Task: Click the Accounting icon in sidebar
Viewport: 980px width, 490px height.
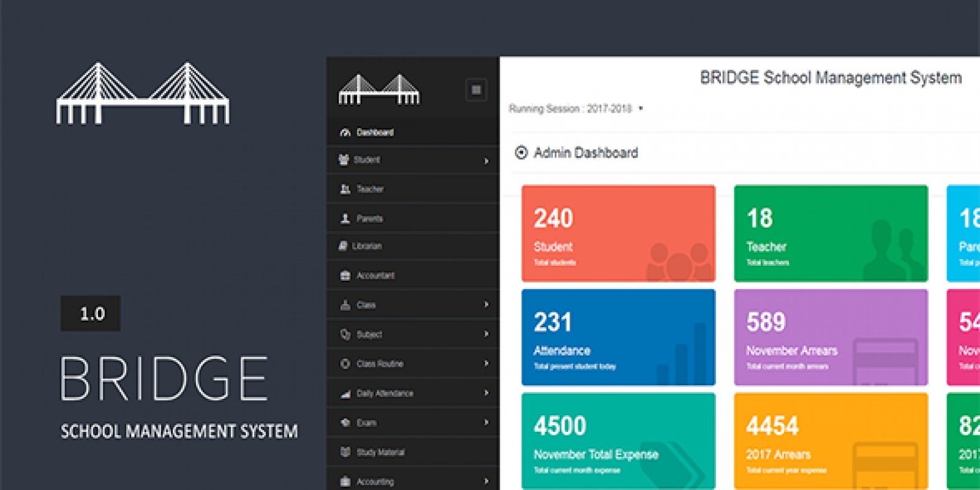Action: click(345, 481)
